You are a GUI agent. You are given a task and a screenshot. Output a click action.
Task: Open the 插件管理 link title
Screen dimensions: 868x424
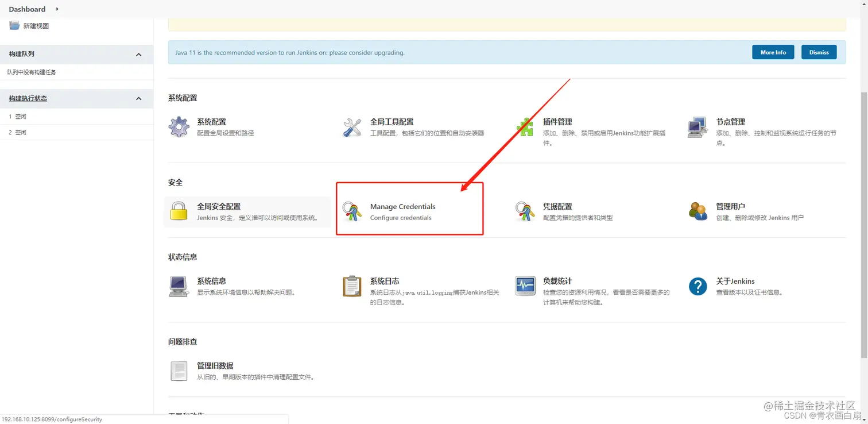pyautogui.click(x=557, y=122)
